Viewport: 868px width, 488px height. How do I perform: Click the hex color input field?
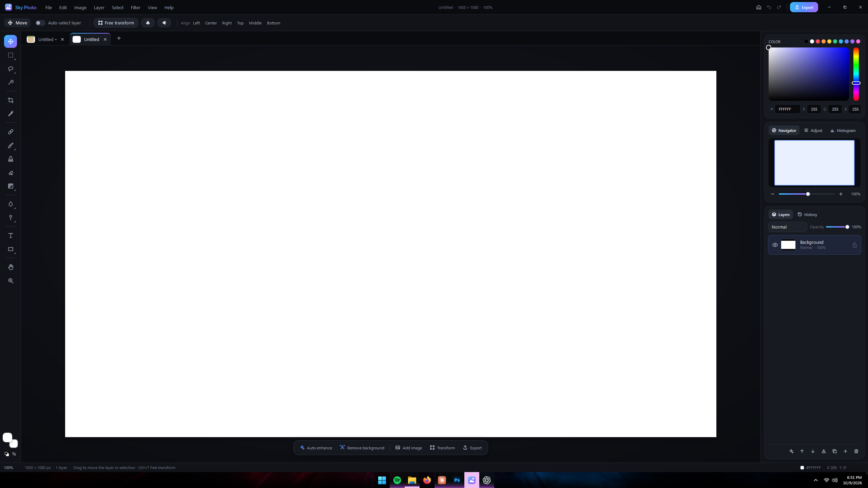coord(787,109)
